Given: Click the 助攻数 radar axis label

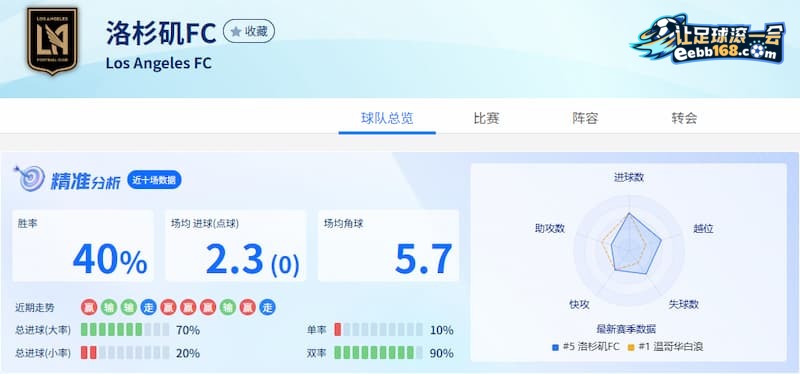Looking at the screenshot, I should [x=550, y=229].
